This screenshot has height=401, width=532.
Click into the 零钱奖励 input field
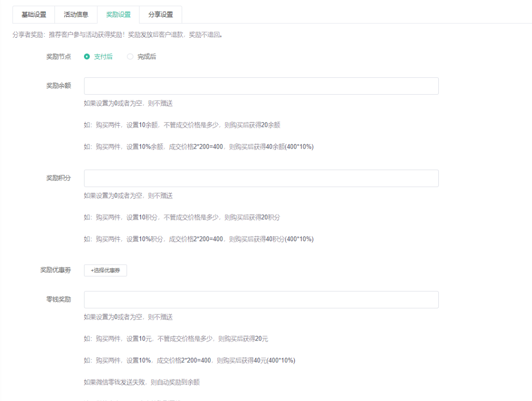tap(261, 300)
